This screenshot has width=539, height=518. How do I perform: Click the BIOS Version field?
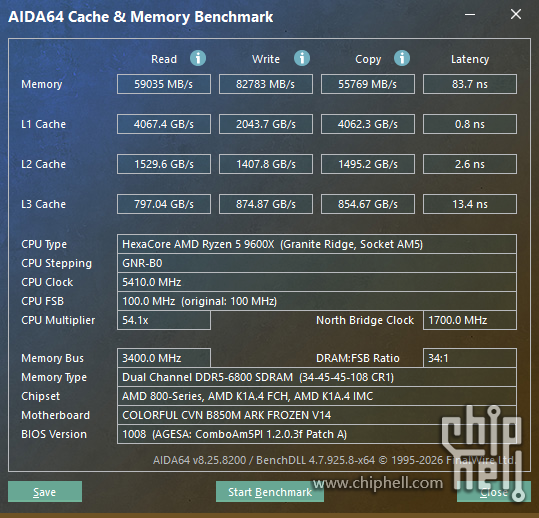pyautogui.click(x=317, y=434)
